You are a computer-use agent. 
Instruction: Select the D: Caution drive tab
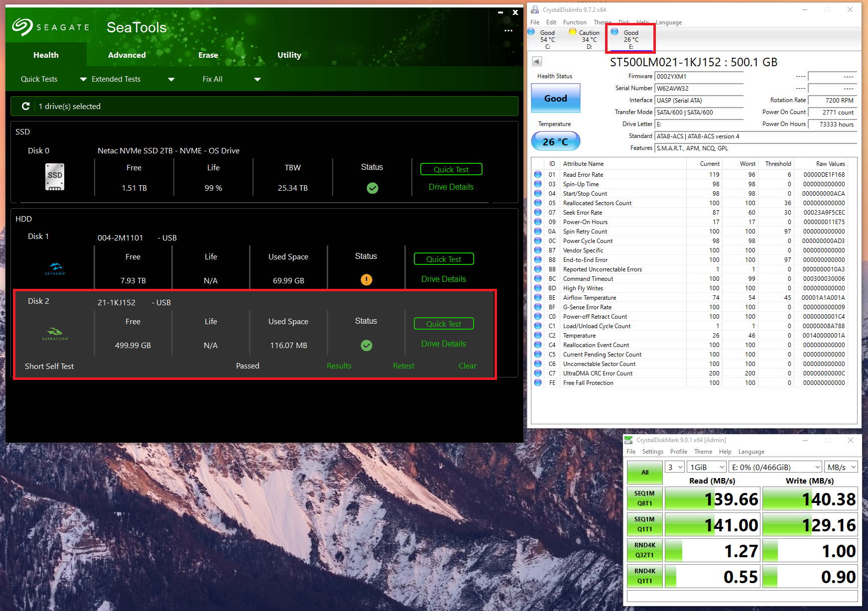point(586,39)
